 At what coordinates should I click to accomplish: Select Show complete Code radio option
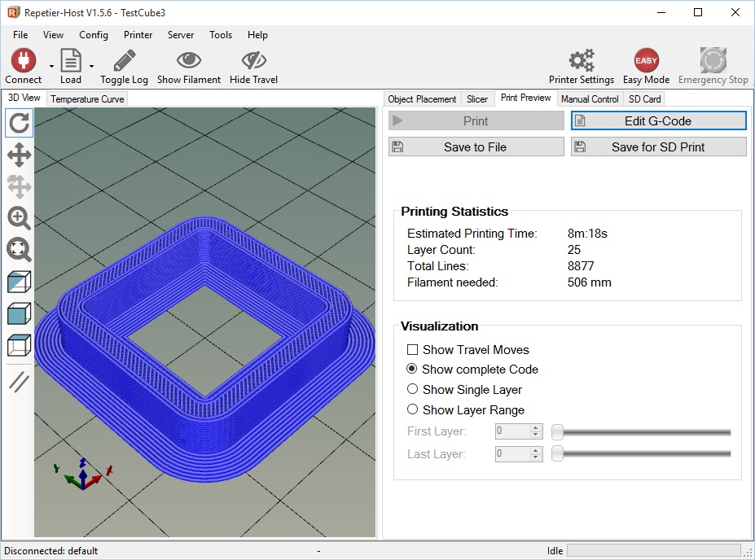[x=412, y=369]
